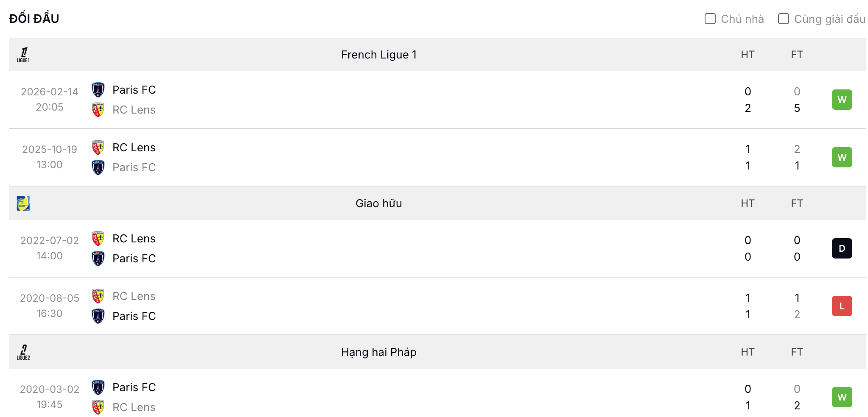This screenshot has height=417, width=868.
Task: Open RC Lens team in 2022-07-02 match
Action: pyautogui.click(x=134, y=239)
